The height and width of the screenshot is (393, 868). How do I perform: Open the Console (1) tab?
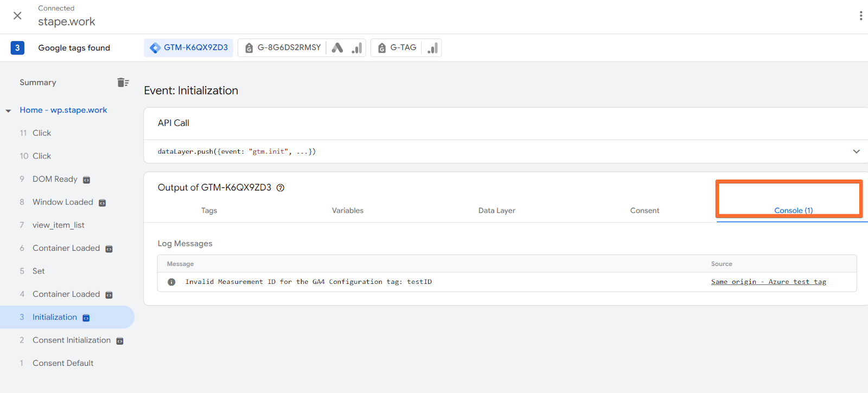794,211
